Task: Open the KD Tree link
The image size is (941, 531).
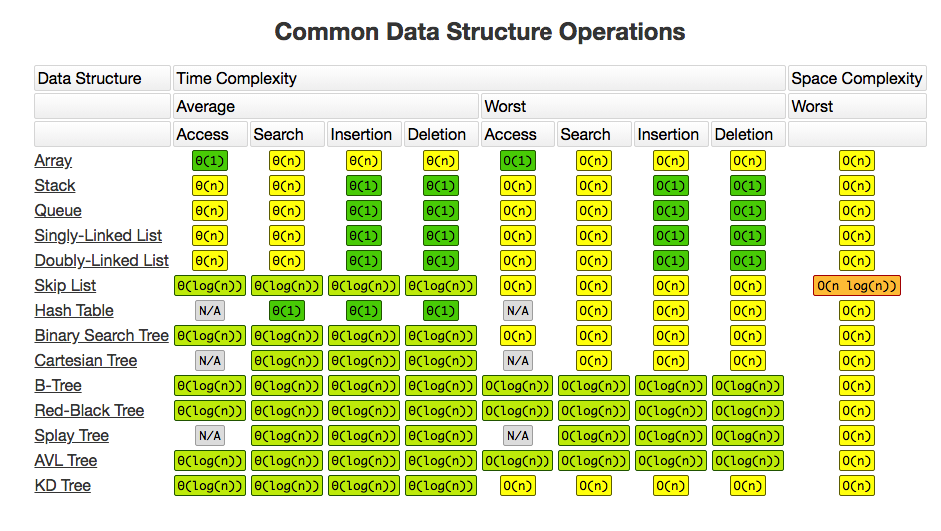Action: pyautogui.click(x=62, y=485)
